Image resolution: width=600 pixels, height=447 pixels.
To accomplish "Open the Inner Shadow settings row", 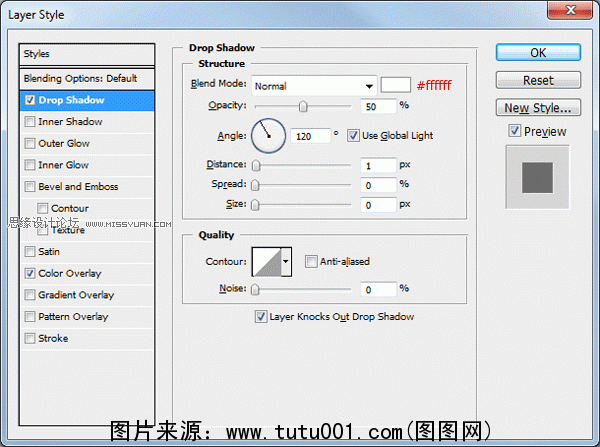I will click(x=87, y=122).
